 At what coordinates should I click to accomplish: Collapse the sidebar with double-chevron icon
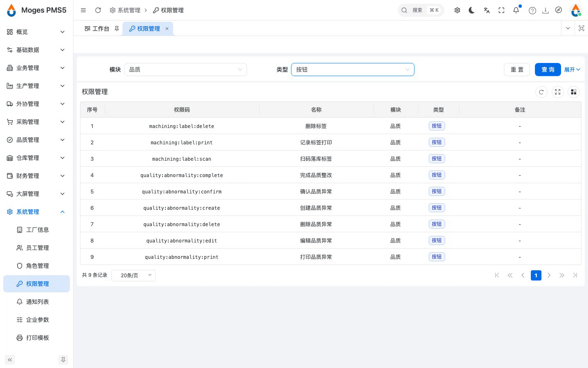(x=10, y=360)
